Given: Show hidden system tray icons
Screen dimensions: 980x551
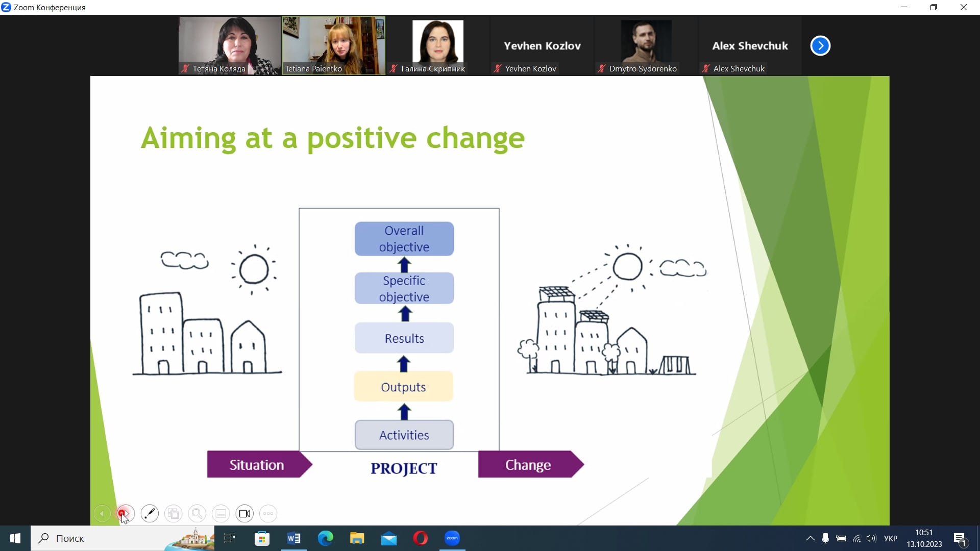Looking at the screenshot, I should pos(810,538).
